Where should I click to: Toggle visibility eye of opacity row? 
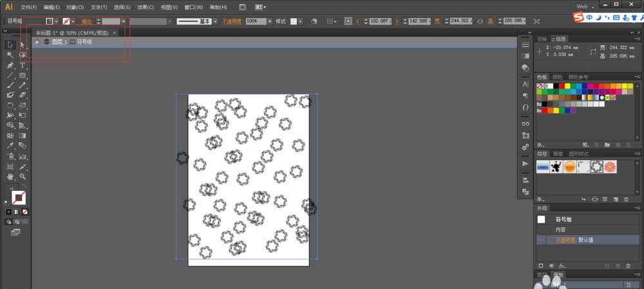[542, 239]
